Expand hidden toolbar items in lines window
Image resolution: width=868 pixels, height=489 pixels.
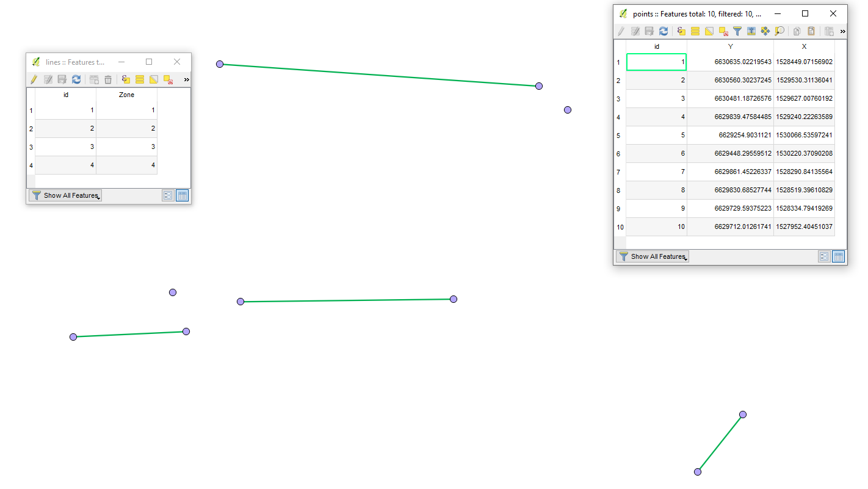pyautogui.click(x=186, y=79)
